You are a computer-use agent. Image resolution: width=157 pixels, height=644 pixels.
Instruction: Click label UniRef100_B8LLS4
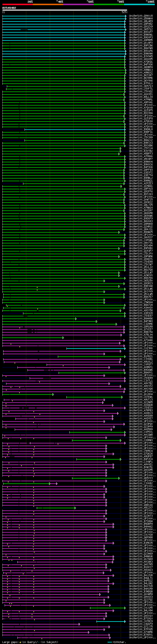coord(141,97)
